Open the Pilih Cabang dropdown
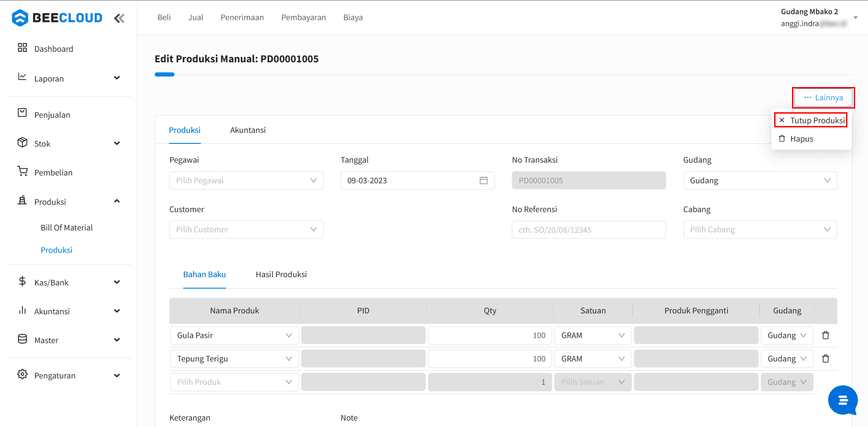The width and height of the screenshot is (868, 427). [x=760, y=230]
